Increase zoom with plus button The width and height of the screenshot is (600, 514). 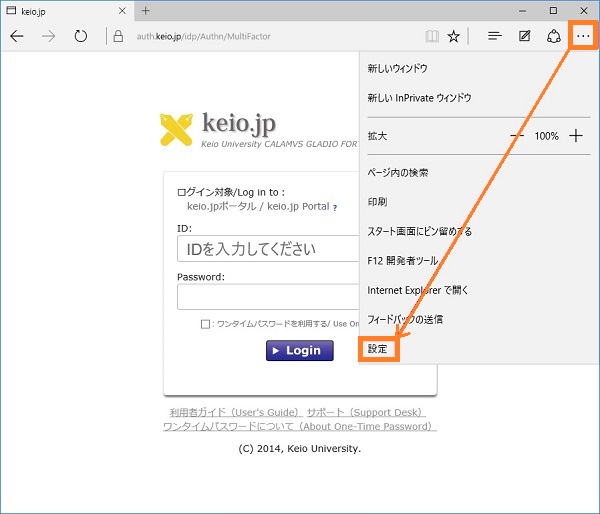coord(576,136)
